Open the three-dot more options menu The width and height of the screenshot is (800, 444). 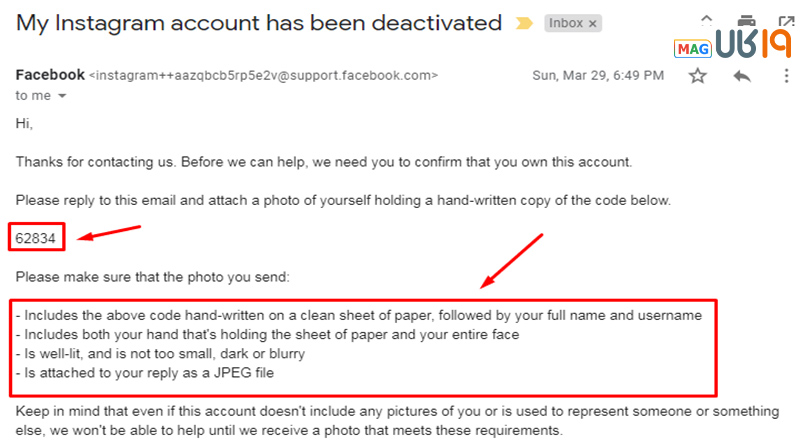click(786, 76)
